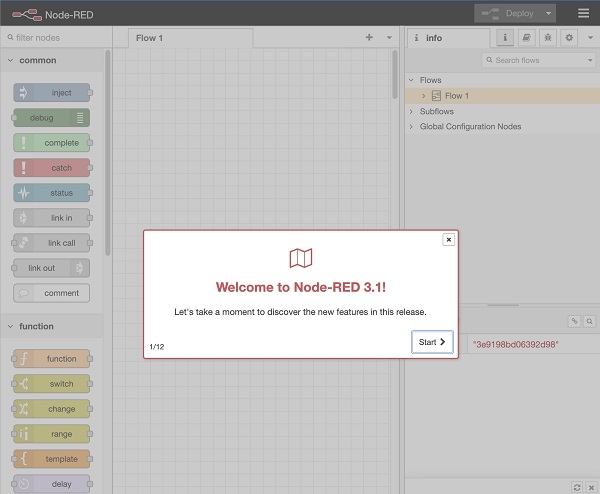The image size is (600, 494).
Task: Close the tips box with X
Action: pos(591,487)
